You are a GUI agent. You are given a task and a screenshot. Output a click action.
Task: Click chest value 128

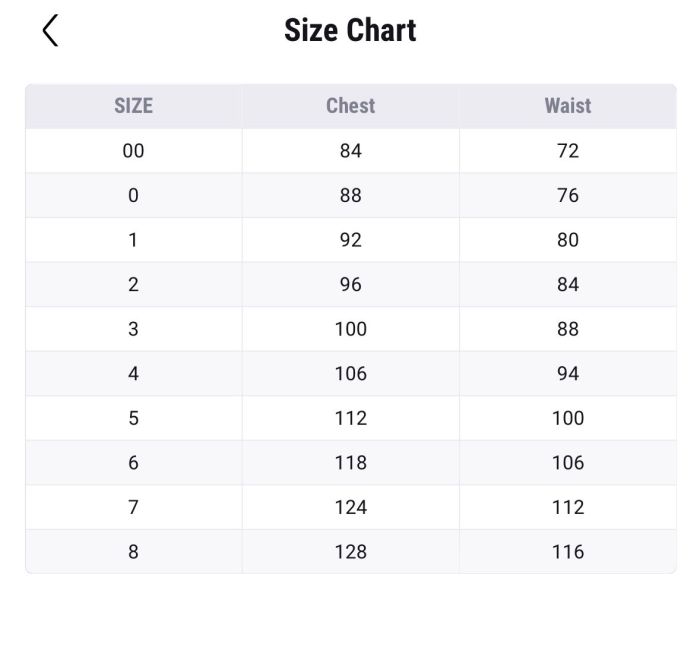[350, 552]
